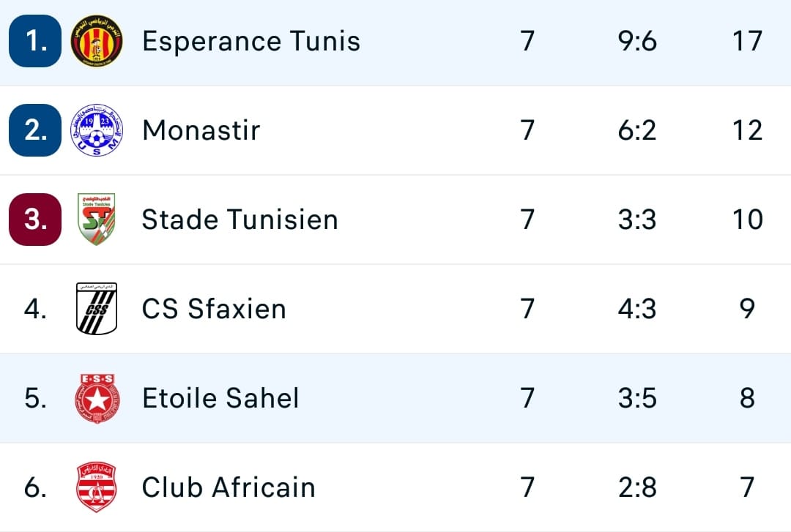The width and height of the screenshot is (791, 532).
Task: Click the Stade Tunisien shield logo
Action: (97, 220)
